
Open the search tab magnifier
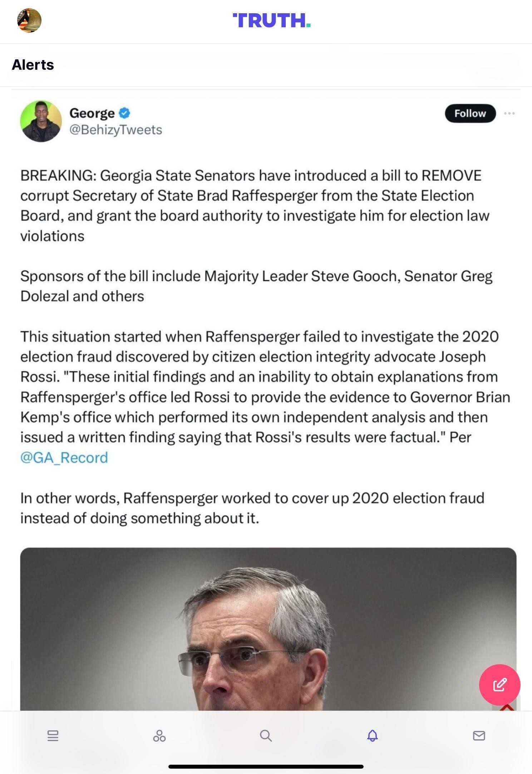point(266,735)
